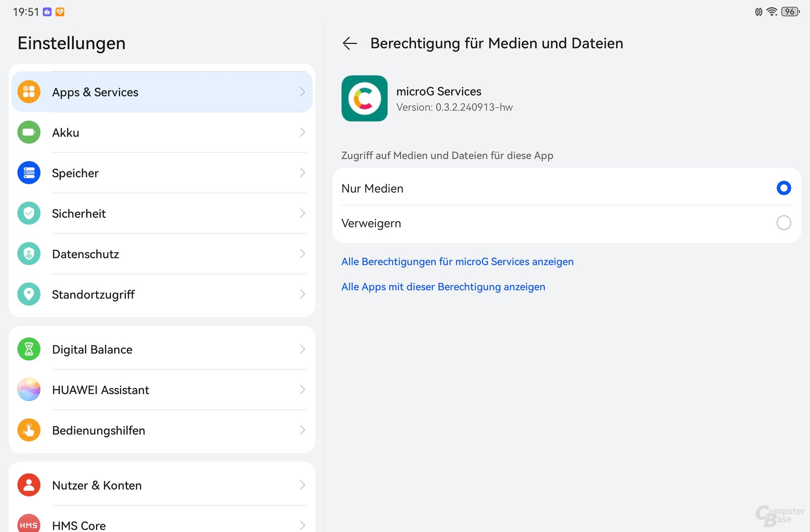The image size is (810, 532).
Task: Select the Nur Medien radio button
Action: click(783, 188)
